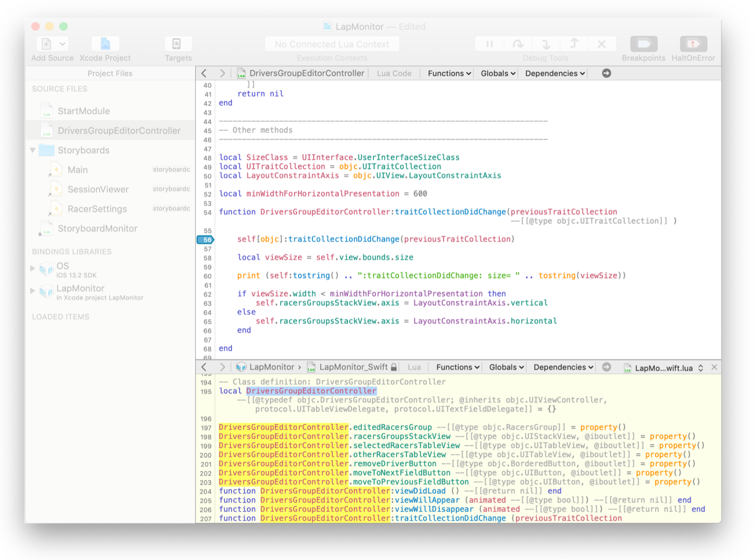Click LapMonitor_Swift in lower editor path bar
The height and width of the screenshot is (560, 756).
(353, 367)
